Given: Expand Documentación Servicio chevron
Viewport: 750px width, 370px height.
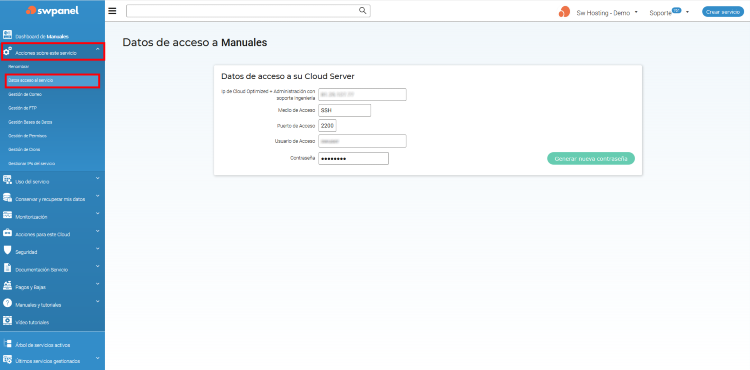Looking at the screenshot, I should tap(98, 266).
